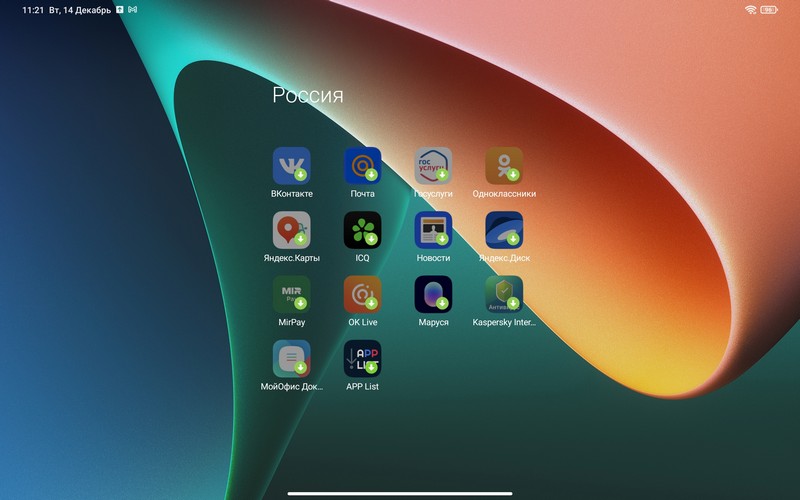Tap the clock showing 11:21
The image size is (800, 500).
pos(33,10)
